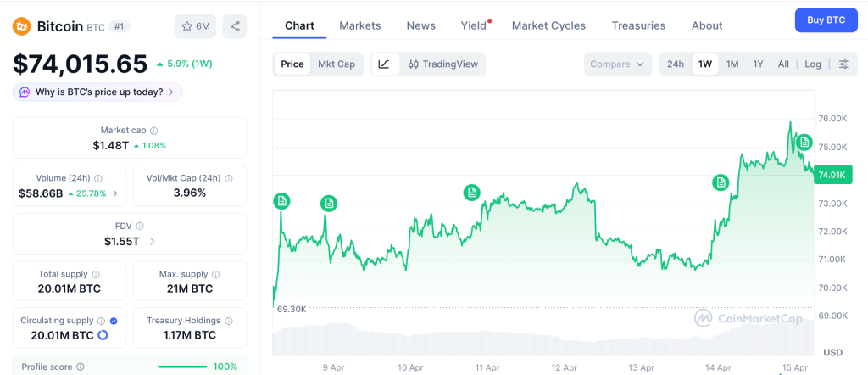Open chart settings sliders icon
This screenshot has width=868, height=375.
pyautogui.click(x=843, y=64)
